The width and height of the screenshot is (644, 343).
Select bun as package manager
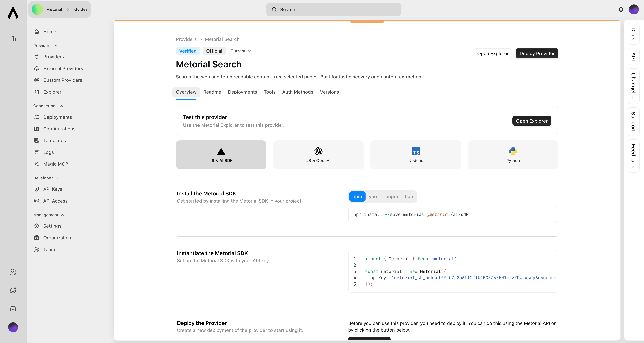tap(409, 197)
